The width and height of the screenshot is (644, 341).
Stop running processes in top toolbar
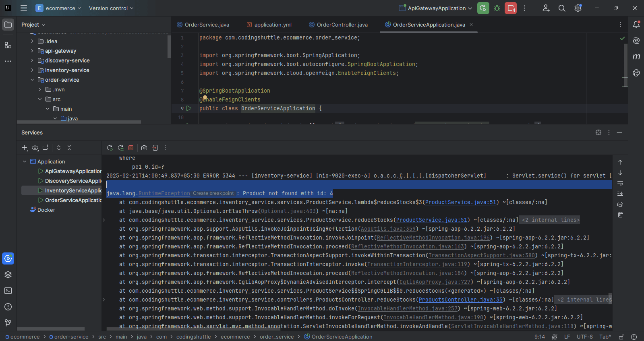pyautogui.click(x=511, y=8)
